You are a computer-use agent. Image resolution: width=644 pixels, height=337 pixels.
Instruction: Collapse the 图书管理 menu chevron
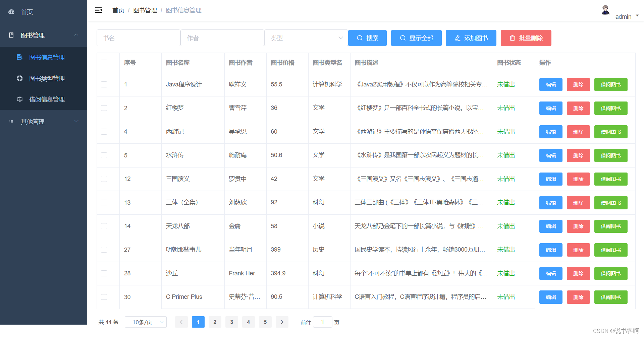click(76, 35)
